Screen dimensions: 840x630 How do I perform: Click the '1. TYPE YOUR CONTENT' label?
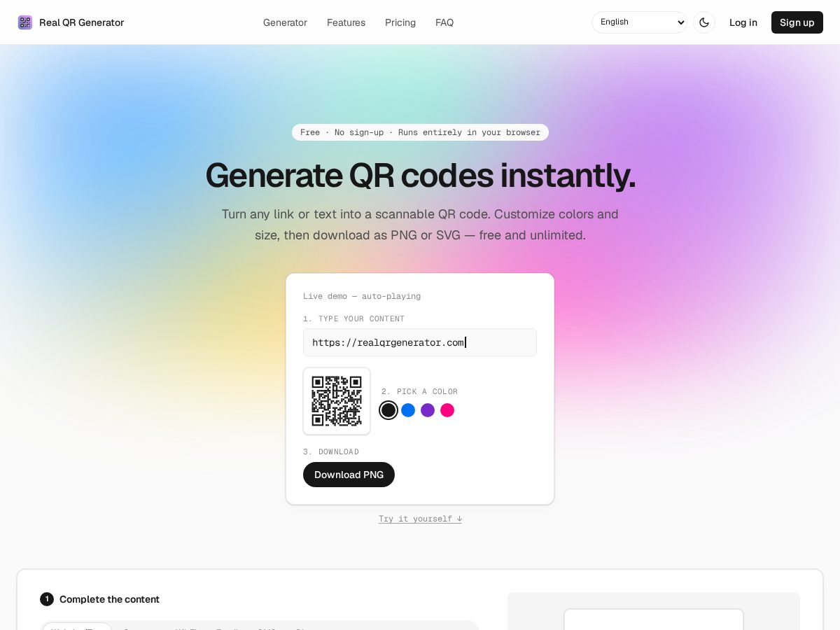pyautogui.click(x=353, y=318)
